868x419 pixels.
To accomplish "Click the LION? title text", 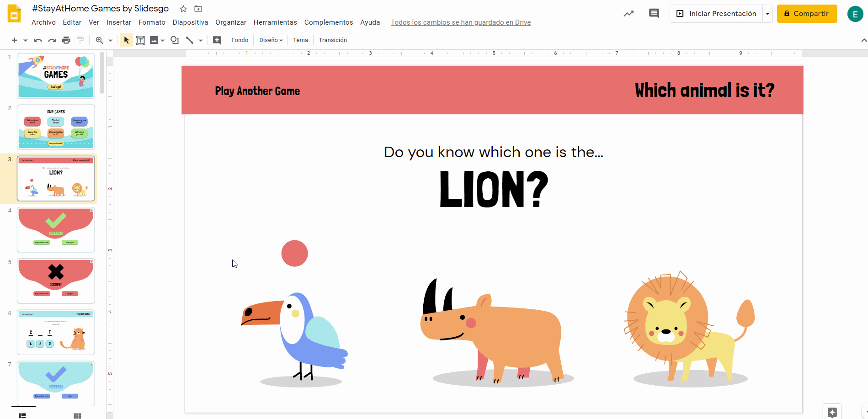I will [x=494, y=189].
